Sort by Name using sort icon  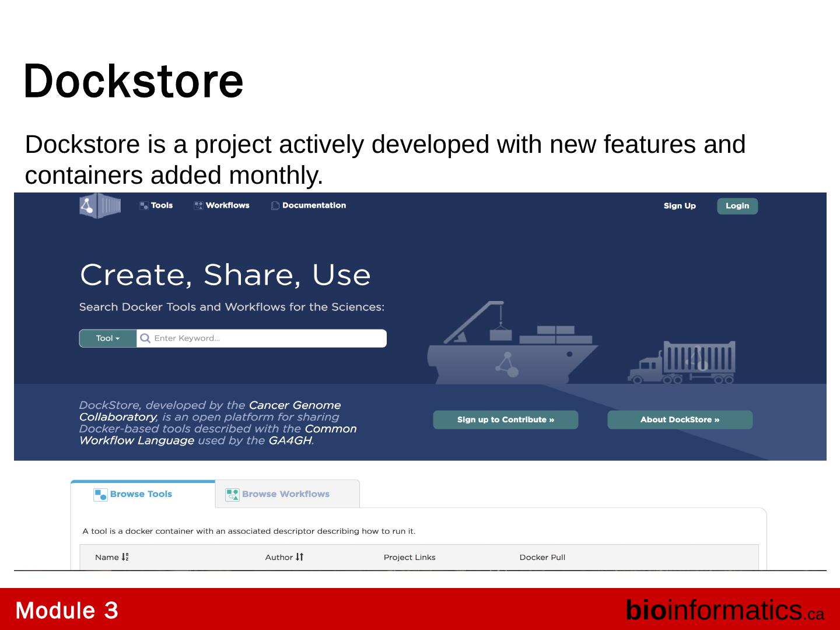[125, 558]
